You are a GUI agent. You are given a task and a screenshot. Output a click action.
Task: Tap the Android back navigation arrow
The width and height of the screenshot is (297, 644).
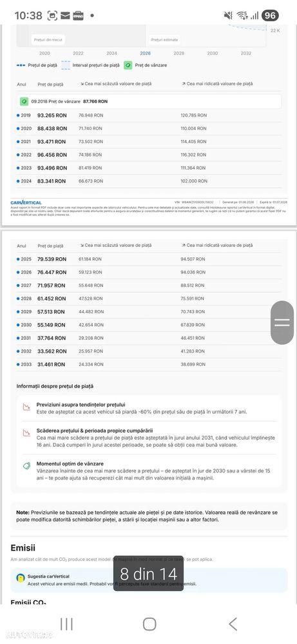pyautogui.click(x=233, y=624)
